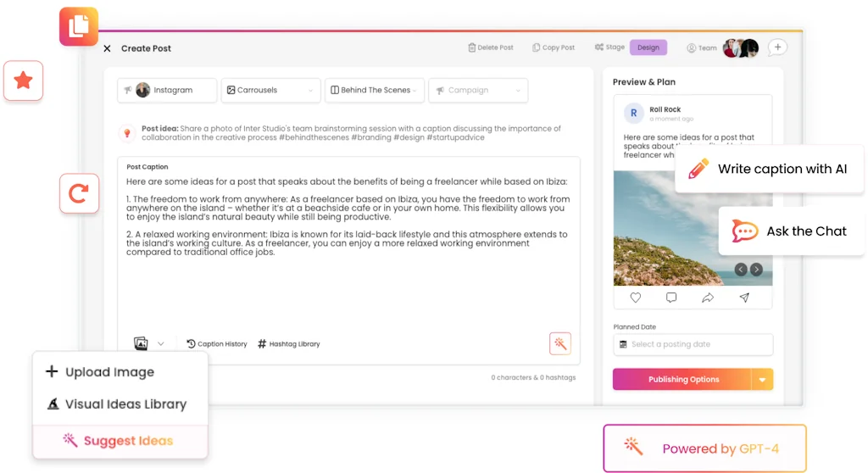The height and width of the screenshot is (473, 868).
Task: Click Delete Post button
Action: tap(491, 47)
